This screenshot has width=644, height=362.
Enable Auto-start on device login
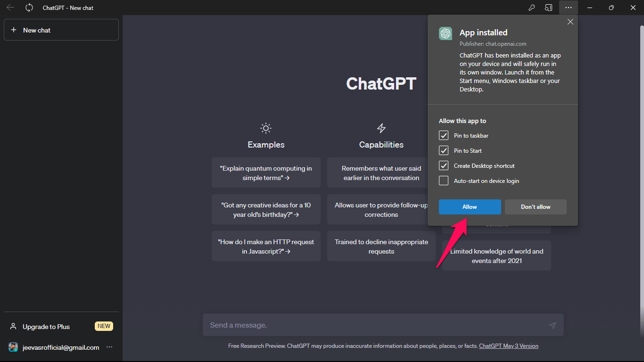pos(444,181)
